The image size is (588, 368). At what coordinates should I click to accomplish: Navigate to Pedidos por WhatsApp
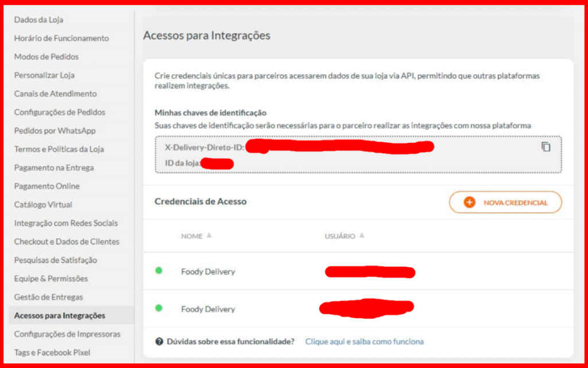point(55,131)
